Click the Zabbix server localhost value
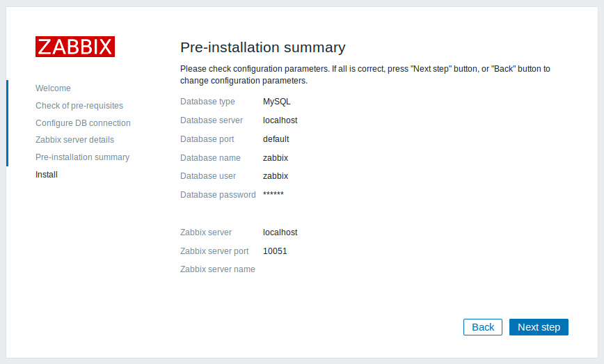 [x=280, y=232]
